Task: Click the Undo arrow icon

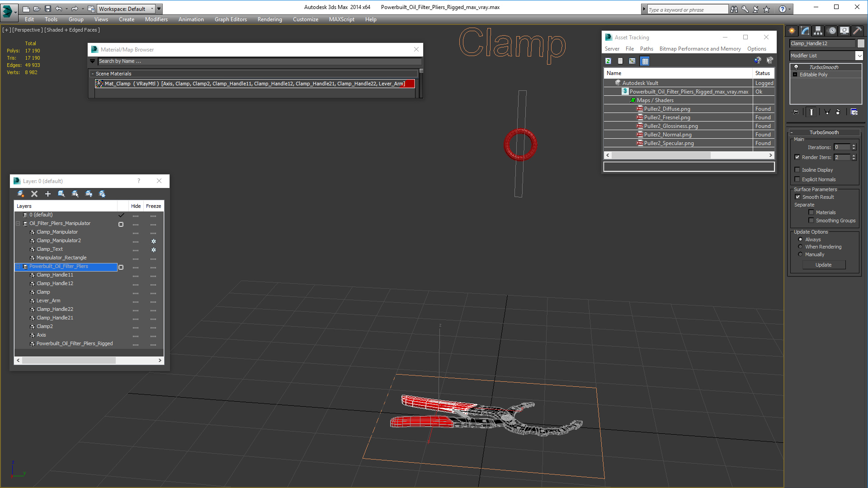Action: coord(58,9)
